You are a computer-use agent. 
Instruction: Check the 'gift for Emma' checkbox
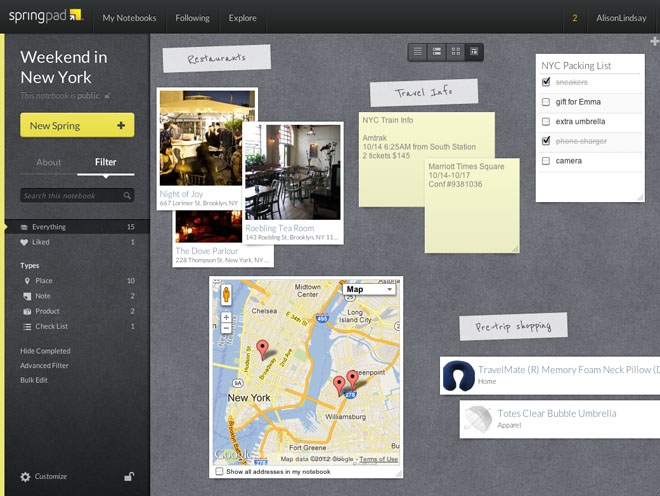[x=545, y=102]
